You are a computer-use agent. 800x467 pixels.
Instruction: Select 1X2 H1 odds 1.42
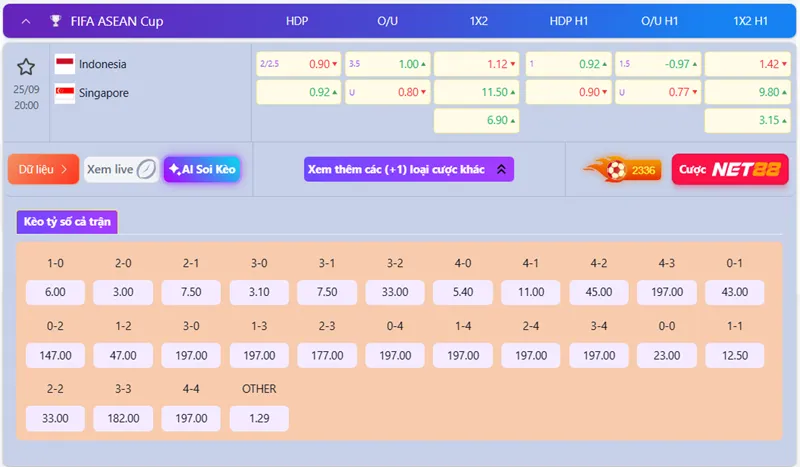747,64
